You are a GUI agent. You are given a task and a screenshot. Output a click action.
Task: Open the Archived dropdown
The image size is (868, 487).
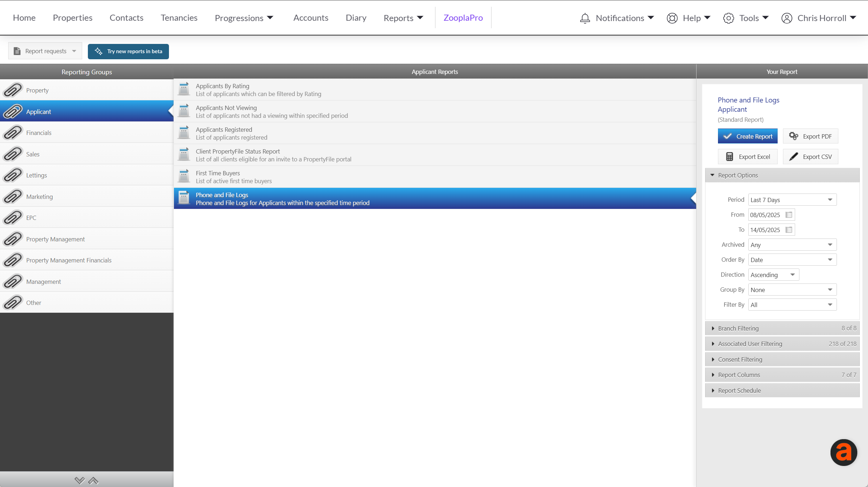(x=792, y=245)
